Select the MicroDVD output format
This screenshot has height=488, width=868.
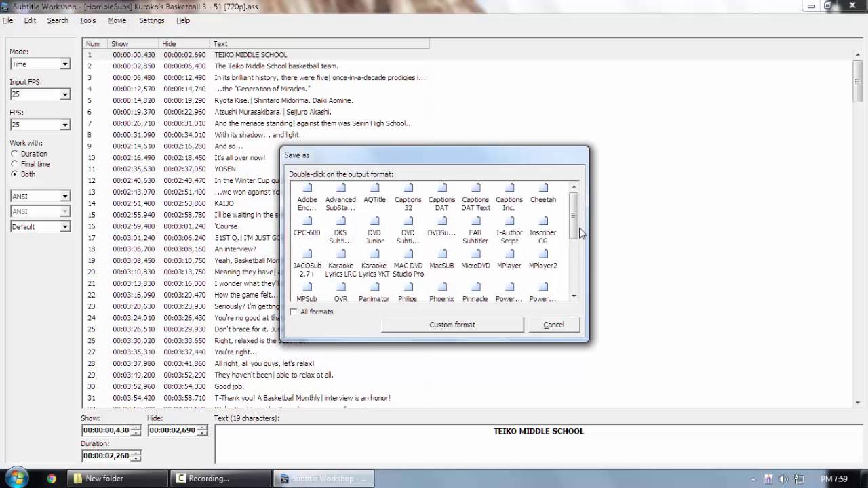click(475, 260)
